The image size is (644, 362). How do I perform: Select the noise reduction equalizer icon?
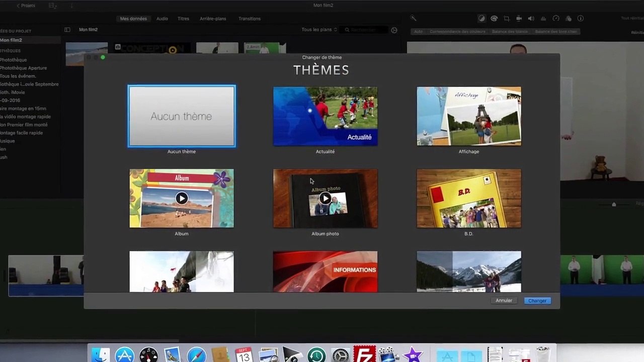coord(543,19)
